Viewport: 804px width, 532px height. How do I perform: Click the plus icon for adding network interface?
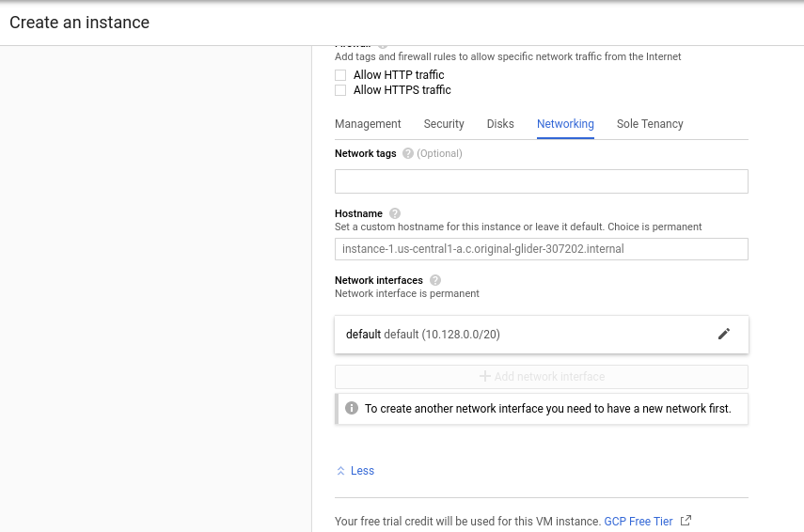point(485,376)
